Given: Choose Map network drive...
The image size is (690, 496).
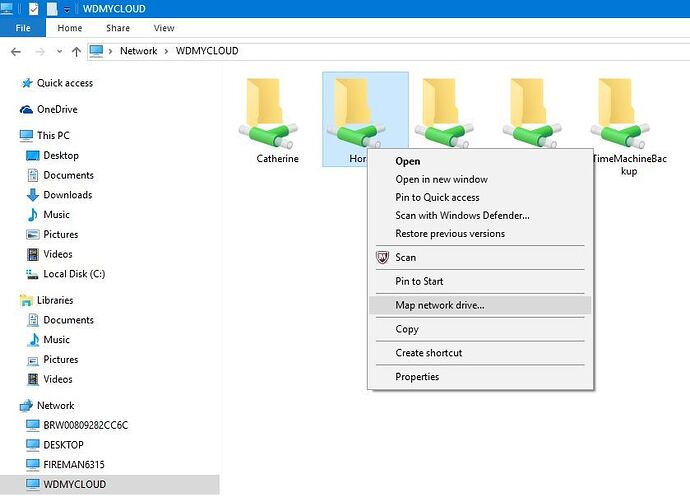Looking at the screenshot, I should point(481,305).
